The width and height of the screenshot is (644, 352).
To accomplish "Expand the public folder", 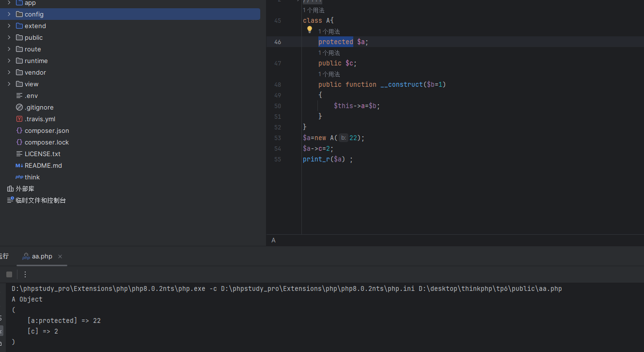I will [9, 37].
